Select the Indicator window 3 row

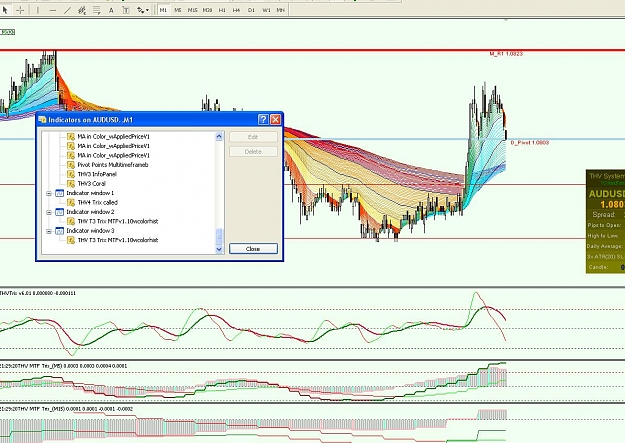[90, 230]
